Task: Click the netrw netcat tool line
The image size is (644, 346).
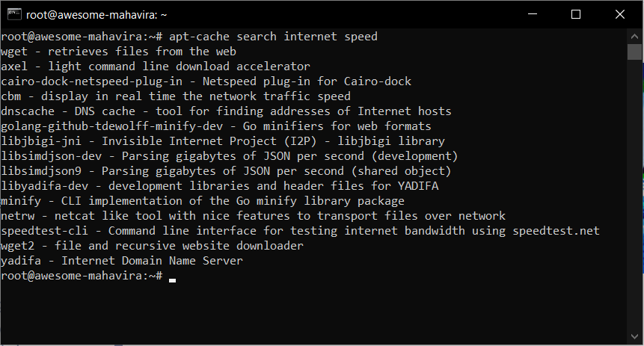Action: 253,216
